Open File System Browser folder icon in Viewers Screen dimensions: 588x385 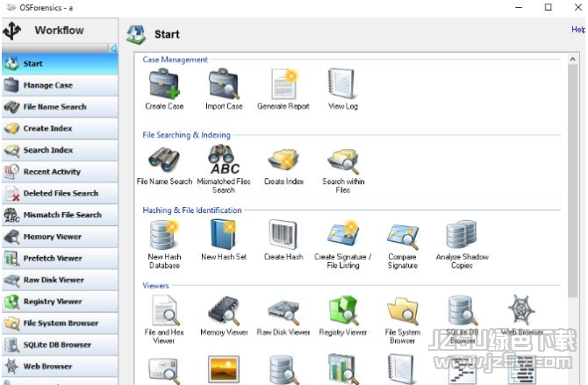click(403, 311)
